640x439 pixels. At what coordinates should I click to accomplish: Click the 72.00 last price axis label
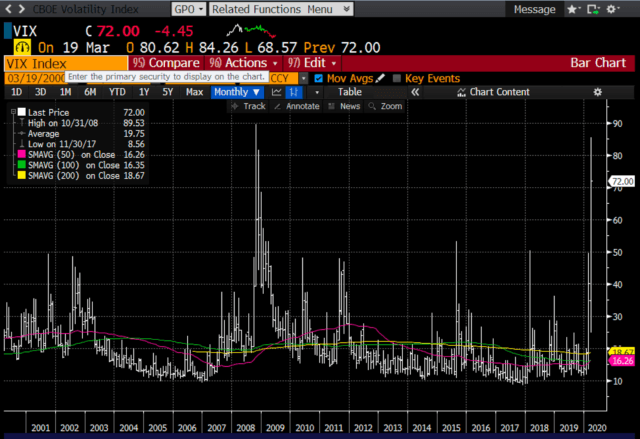[x=622, y=181]
